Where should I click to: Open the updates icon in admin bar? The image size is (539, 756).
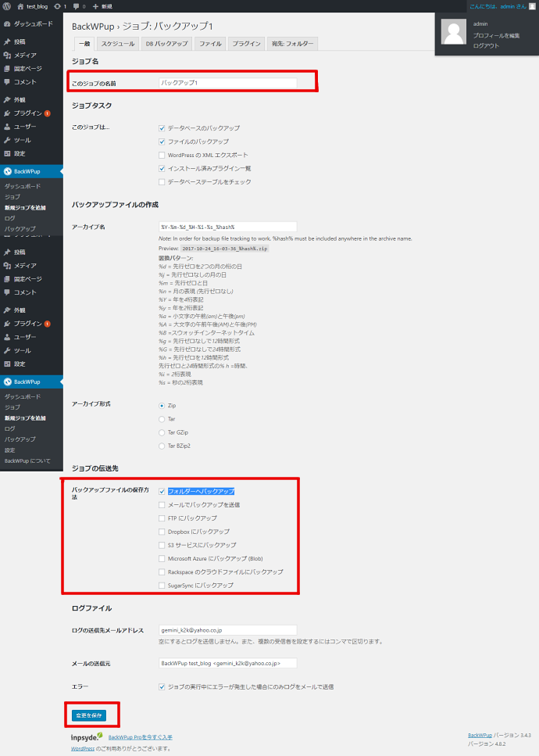click(57, 5)
